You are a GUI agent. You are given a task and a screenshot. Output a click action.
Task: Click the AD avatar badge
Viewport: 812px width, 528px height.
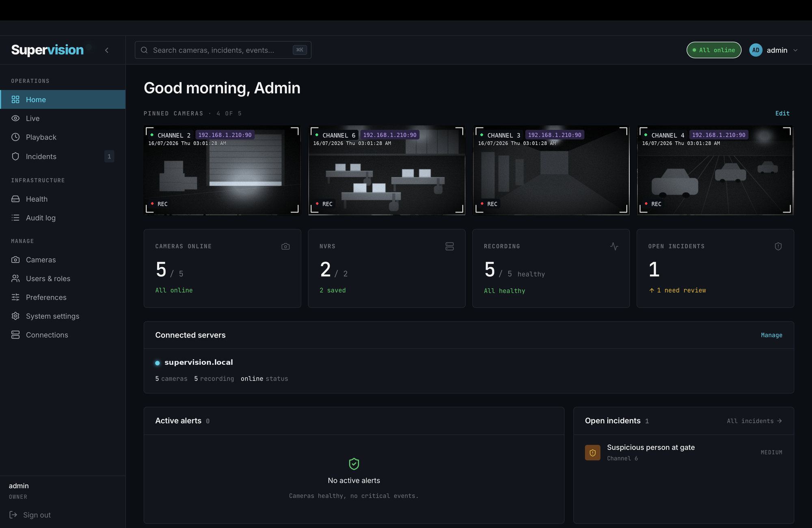pos(756,50)
